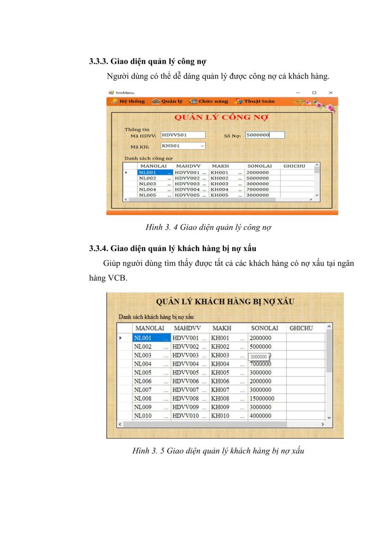Select 2000000 in the NL006 row
The width and height of the screenshot is (392, 554).
pos(267,381)
